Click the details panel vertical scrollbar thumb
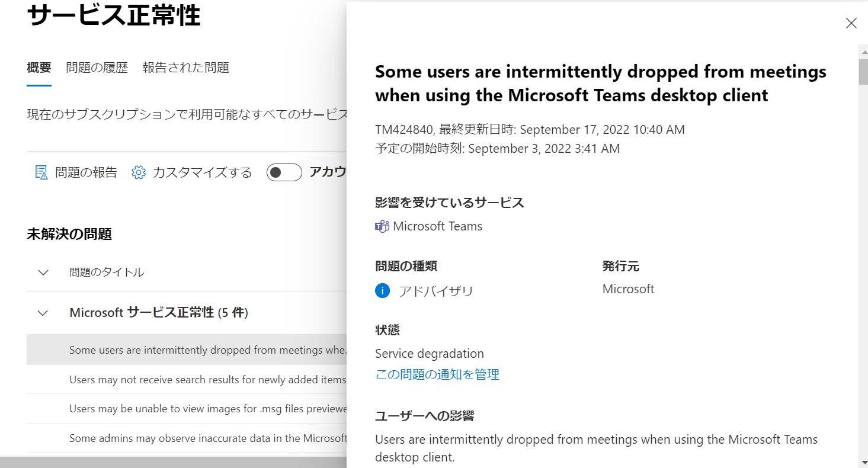Image resolution: width=868 pixels, height=468 pixels. [863, 71]
